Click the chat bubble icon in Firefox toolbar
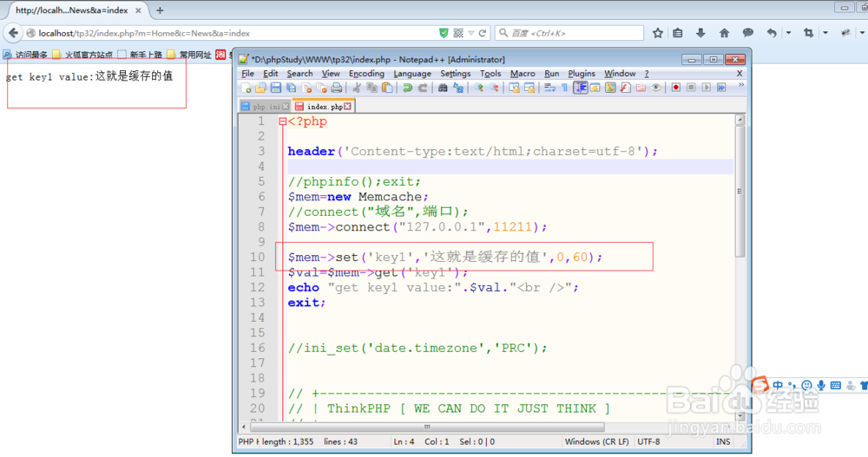Image resolution: width=868 pixels, height=457 pixels. pos(748,33)
